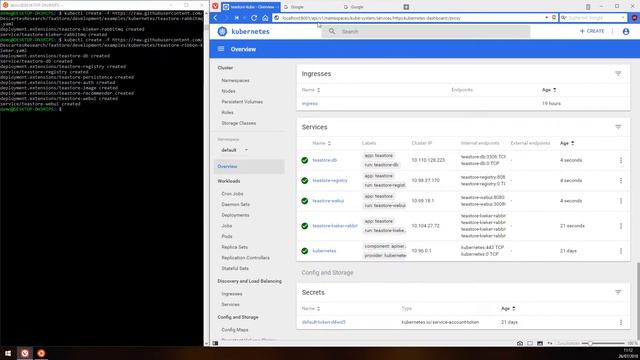The height and width of the screenshot is (360, 640).
Task: Filter the Ingresses card
Action: point(618,74)
